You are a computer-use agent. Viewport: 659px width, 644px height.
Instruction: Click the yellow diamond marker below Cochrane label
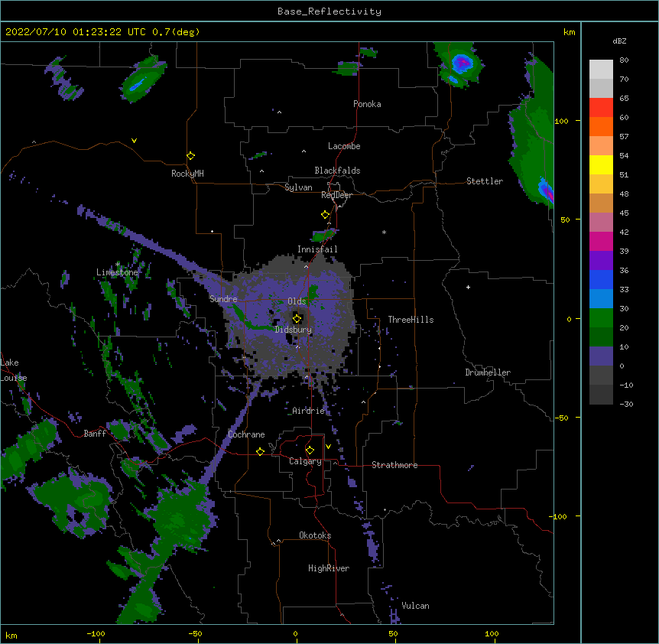(260, 451)
